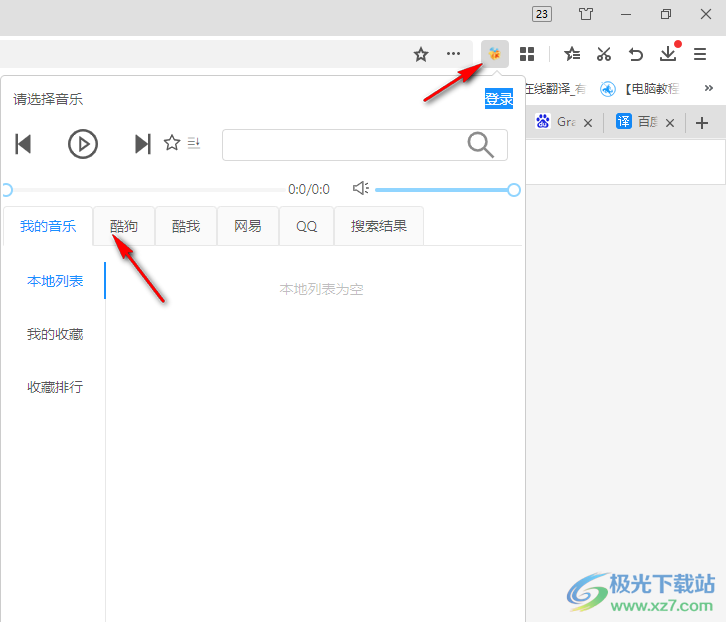Select 收藏排行 in sidebar
726x622 pixels.
(55, 387)
